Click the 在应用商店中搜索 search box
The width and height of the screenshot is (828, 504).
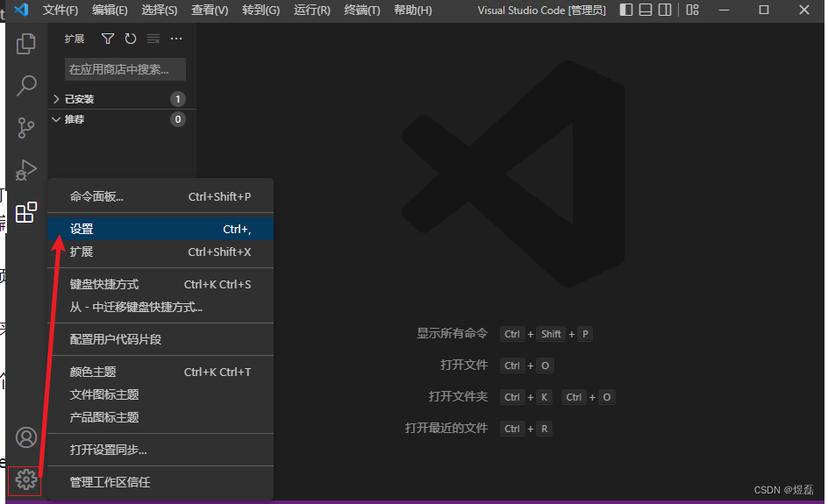click(x=125, y=69)
